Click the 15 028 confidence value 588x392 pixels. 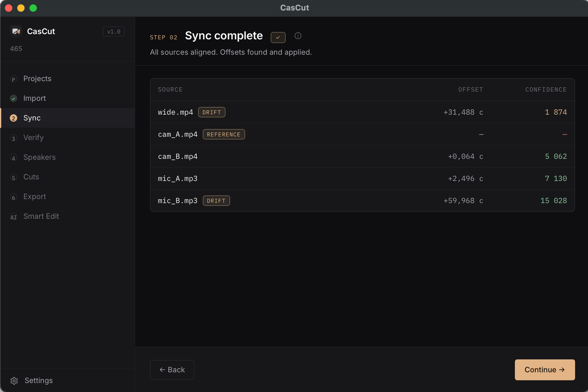click(553, 201)
